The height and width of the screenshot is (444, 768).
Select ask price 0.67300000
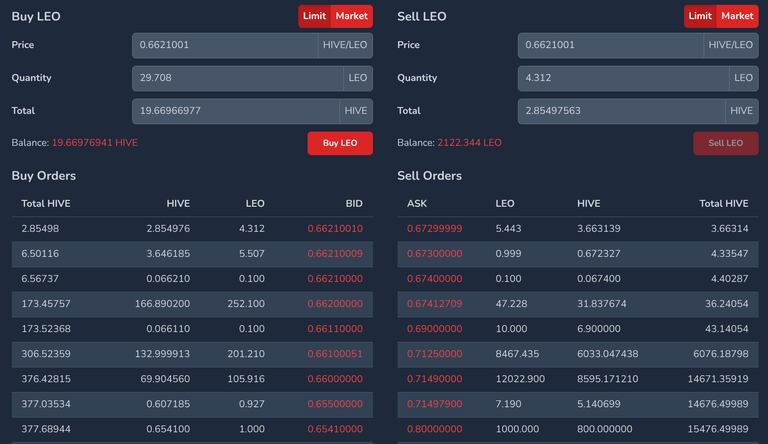point(434,253)
